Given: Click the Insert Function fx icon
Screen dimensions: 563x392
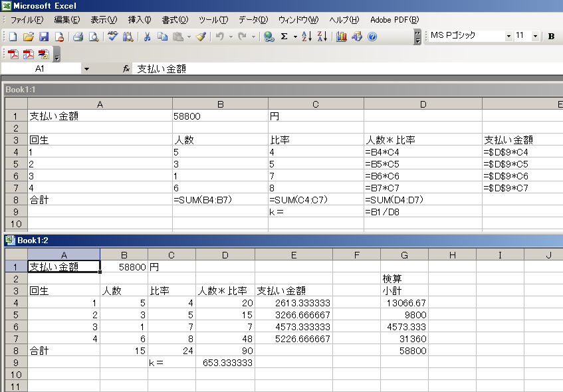Looking at the screenshot, I should tap(126, 68).
